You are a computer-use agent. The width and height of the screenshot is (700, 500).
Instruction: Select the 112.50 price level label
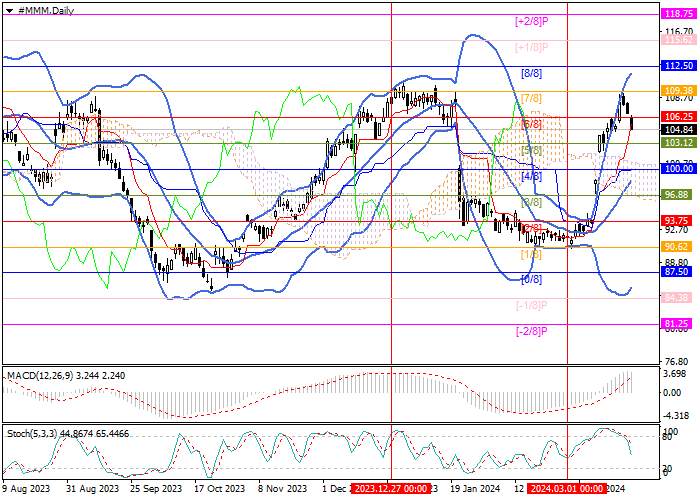click(679, 66)
